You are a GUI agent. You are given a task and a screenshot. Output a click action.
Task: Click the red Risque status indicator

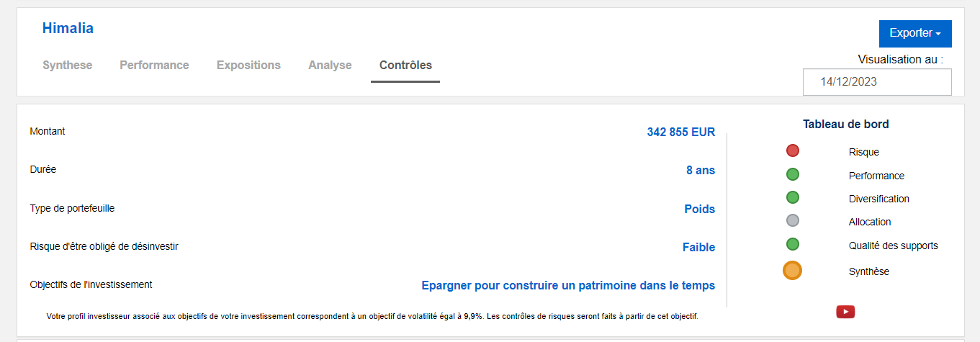(x=793, y=150)
